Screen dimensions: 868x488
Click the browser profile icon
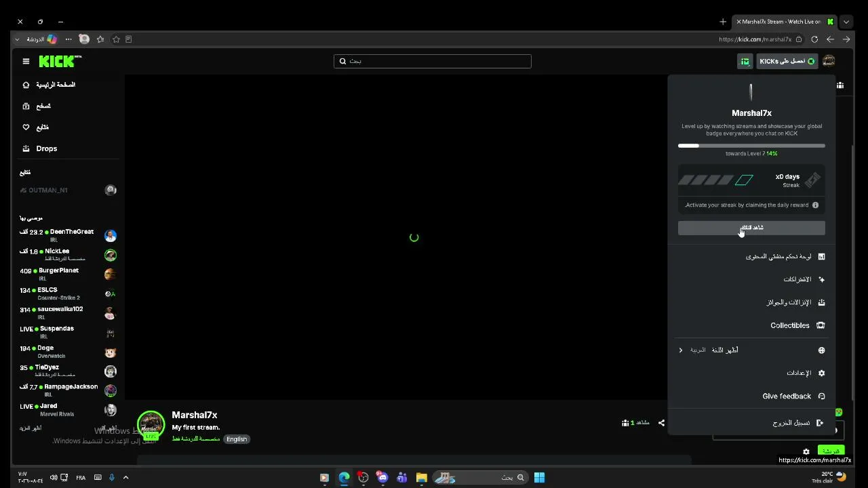(84, 39)
